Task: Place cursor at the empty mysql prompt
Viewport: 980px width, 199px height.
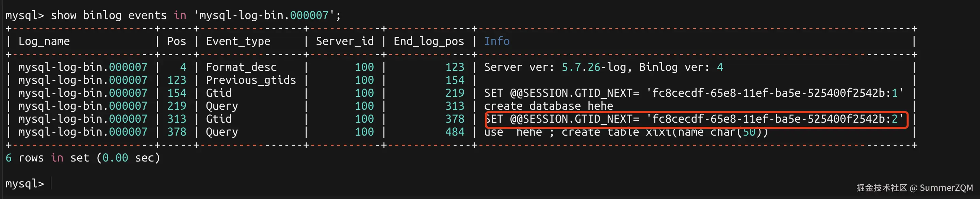Action: (51, 184)
